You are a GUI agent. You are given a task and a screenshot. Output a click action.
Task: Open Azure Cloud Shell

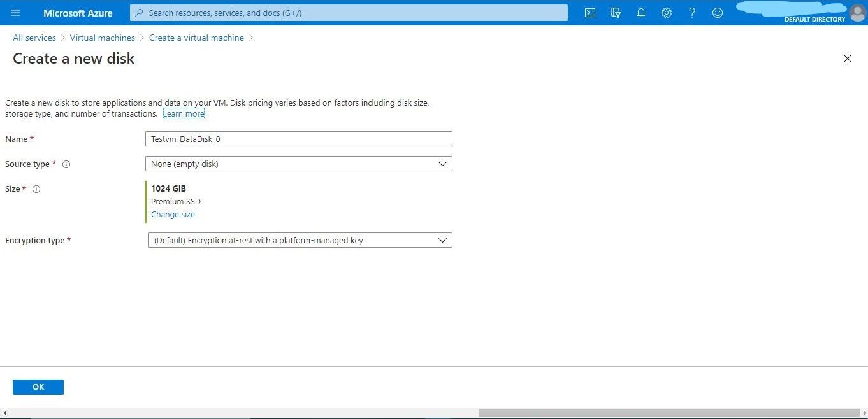590,13
